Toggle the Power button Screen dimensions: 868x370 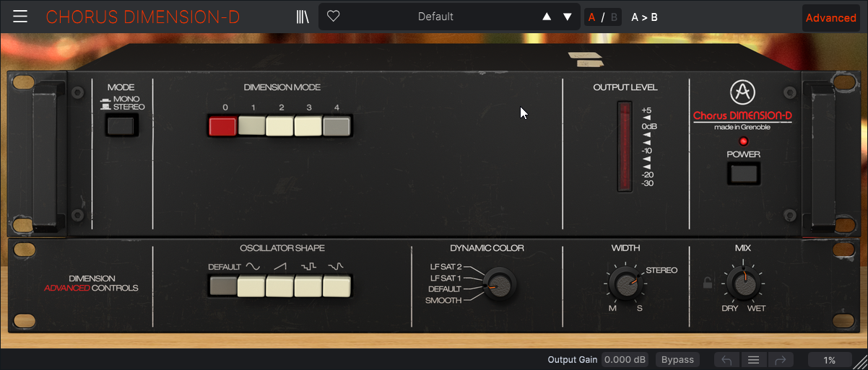[744, 173]
